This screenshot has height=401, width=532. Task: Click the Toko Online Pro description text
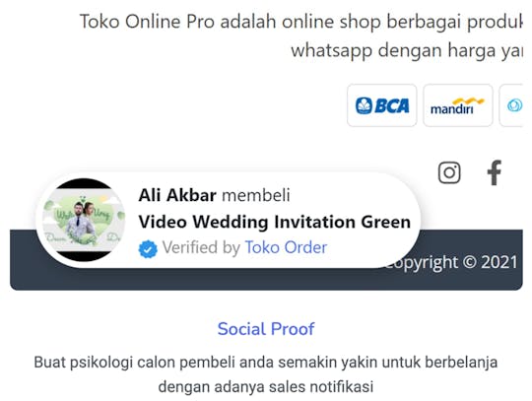[x=300, y=35]
